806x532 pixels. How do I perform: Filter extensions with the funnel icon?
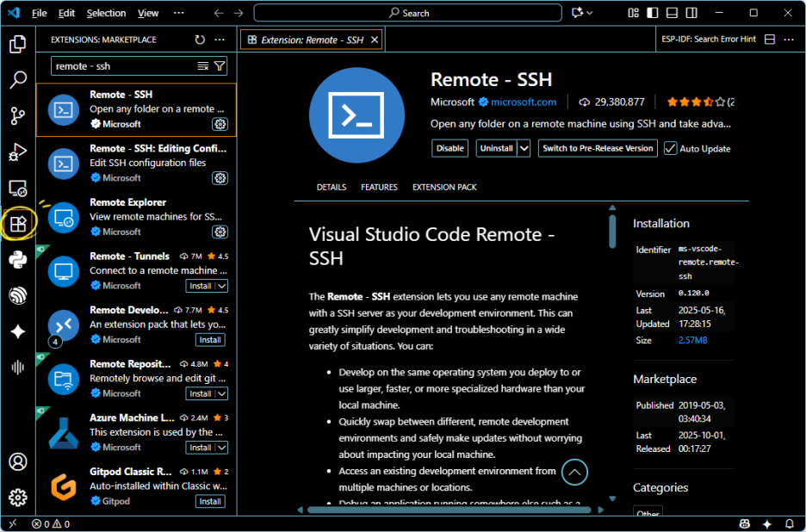pos(220,65)
